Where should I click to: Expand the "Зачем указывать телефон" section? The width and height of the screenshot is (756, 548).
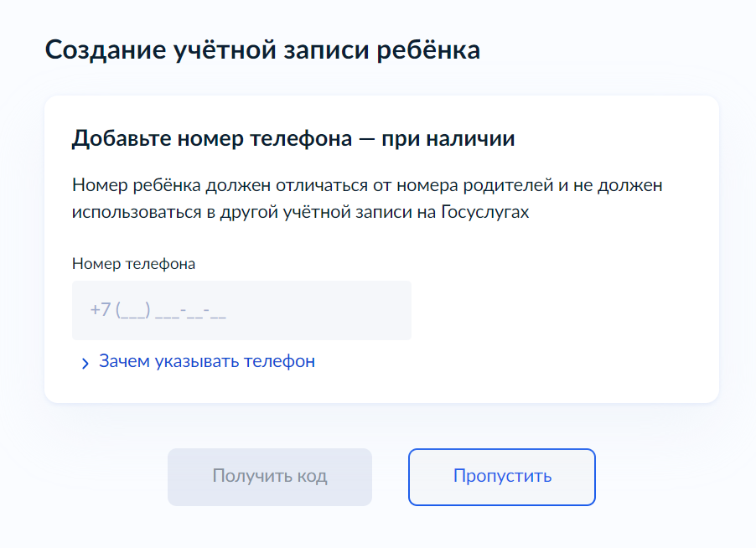[x=206, y=362]
